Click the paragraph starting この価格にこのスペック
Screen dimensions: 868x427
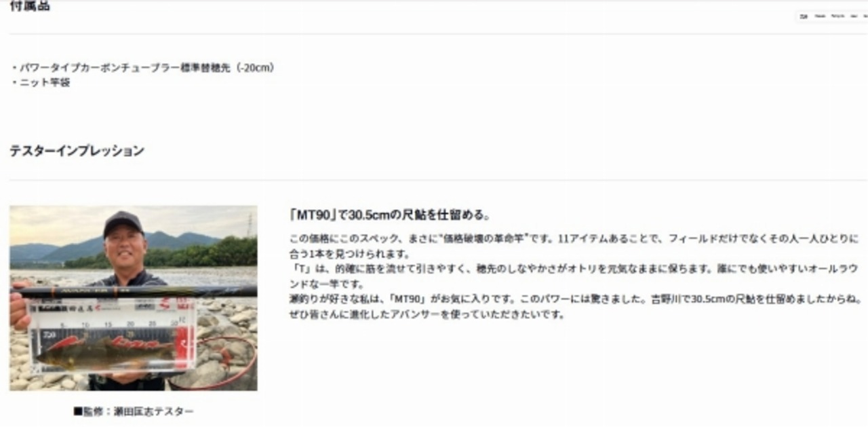(574, 246)
